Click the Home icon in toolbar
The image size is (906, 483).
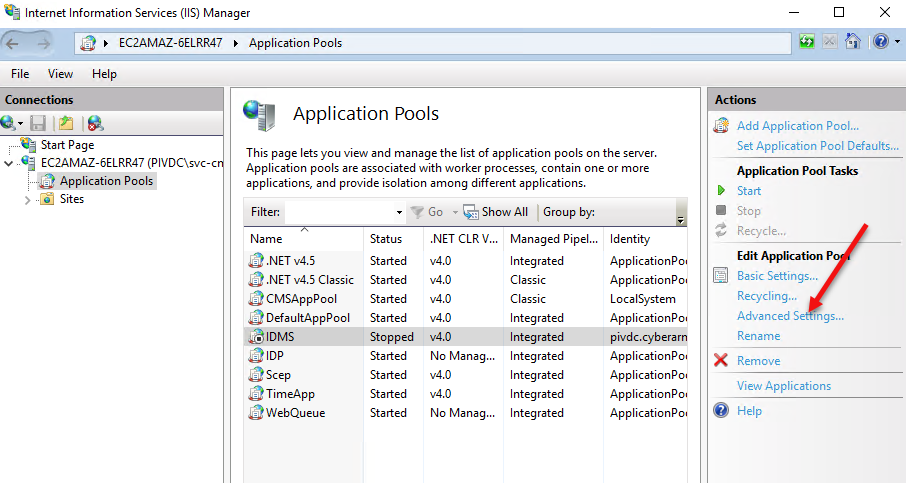pyautogui.click(x=853, y=42)
